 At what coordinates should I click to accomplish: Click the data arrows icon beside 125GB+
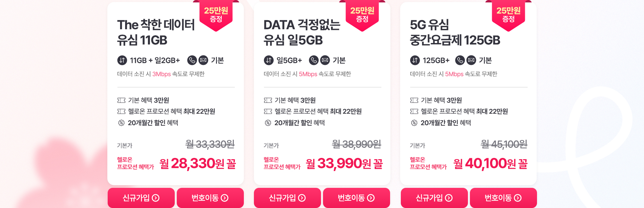415,60
